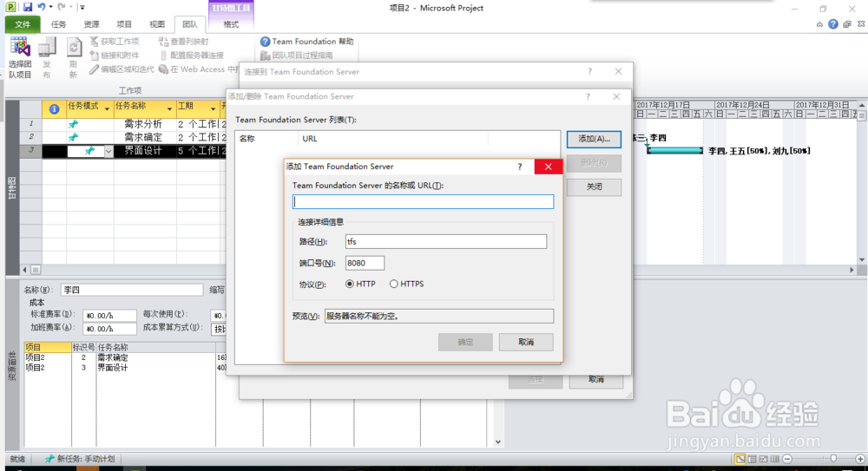Click the 端口号 port field 8080
The image size is (868, 471).
[365, 263]
